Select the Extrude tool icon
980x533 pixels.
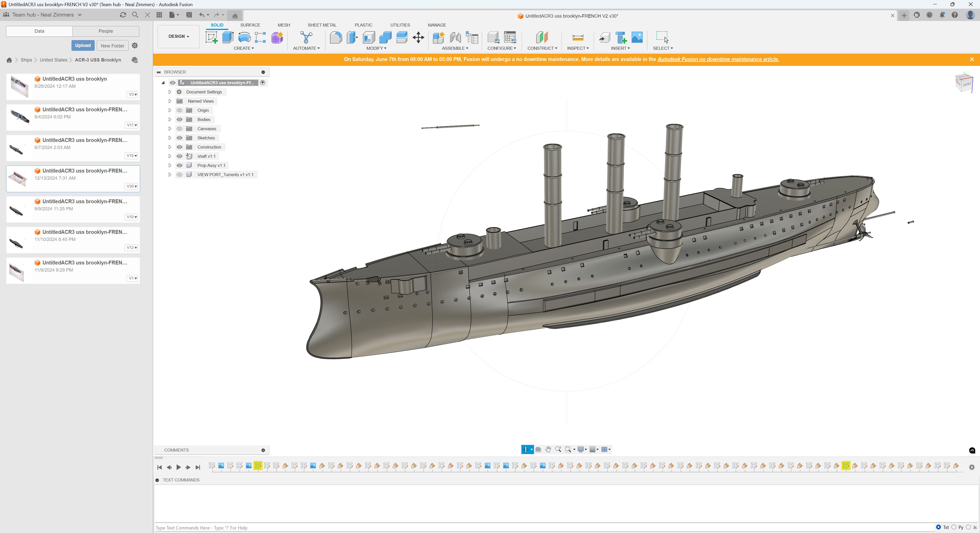[228, 37]
